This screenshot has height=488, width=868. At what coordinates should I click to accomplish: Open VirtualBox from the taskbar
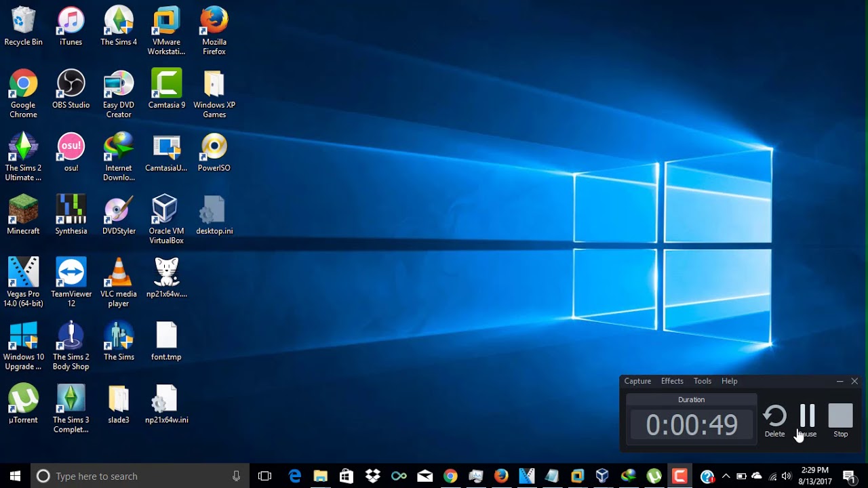point(602,476)
